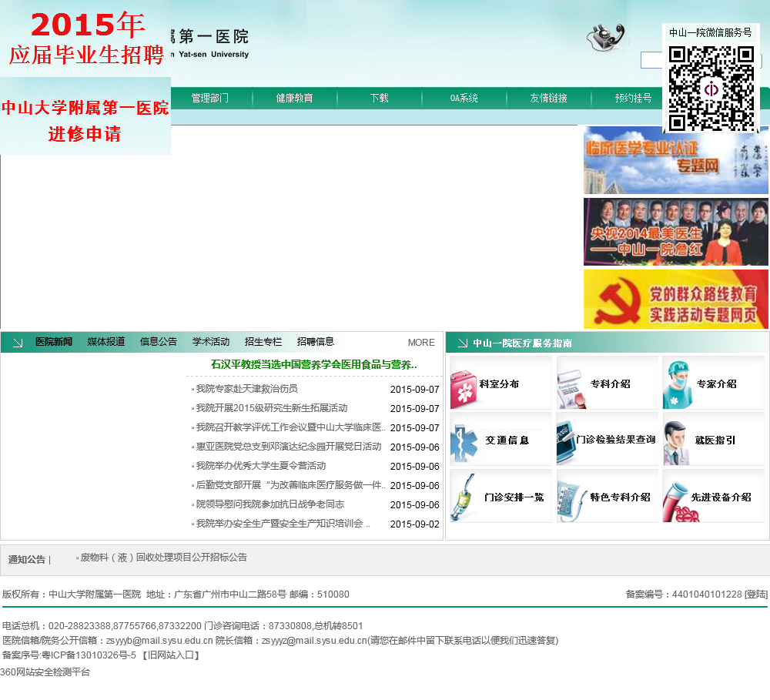Screen dimensions: 770x700
Task: Open news 我院举办优秀大学生夏令营活动
Action: click(261, 466)
